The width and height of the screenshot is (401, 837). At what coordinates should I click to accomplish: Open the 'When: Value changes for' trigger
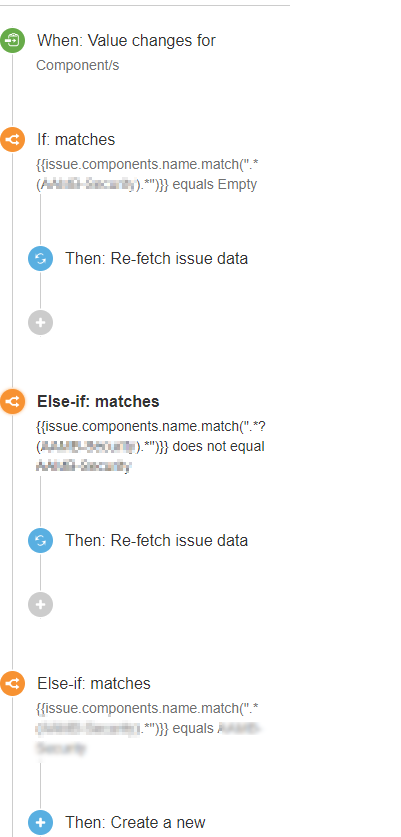[126, 41]
